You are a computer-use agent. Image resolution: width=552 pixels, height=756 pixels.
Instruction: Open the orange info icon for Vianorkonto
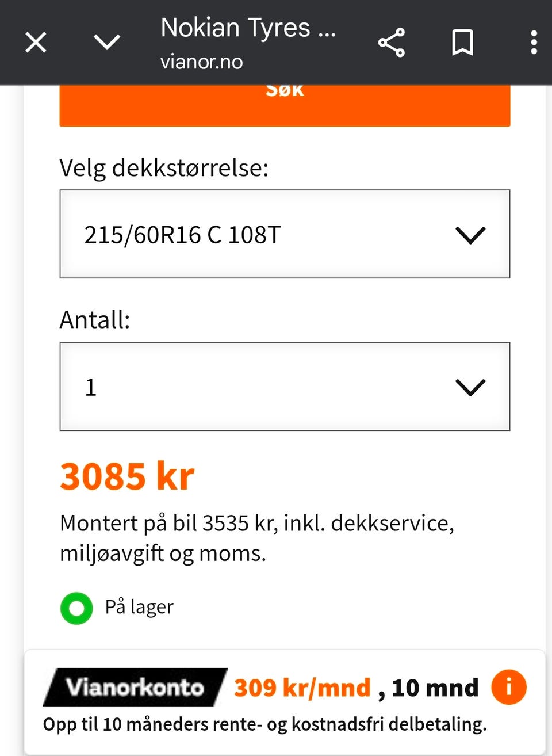pos(508,687)
